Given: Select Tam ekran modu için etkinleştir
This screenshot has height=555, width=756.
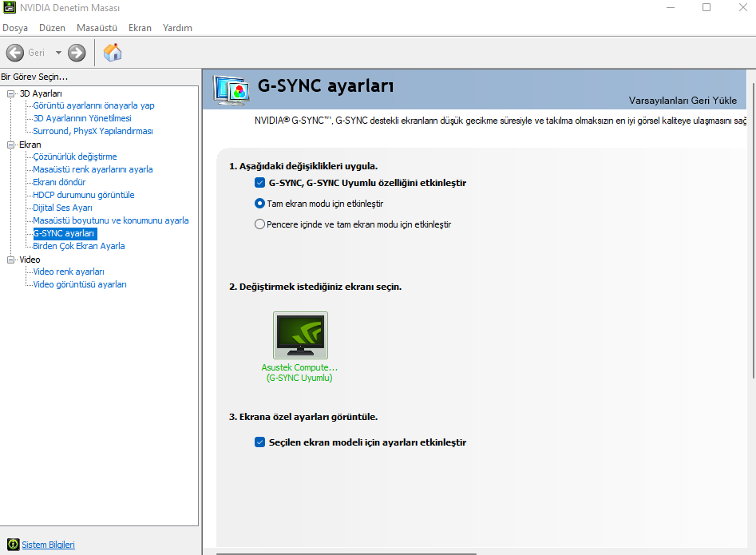Looking at the screenshot, I should [x=260, y=204].
